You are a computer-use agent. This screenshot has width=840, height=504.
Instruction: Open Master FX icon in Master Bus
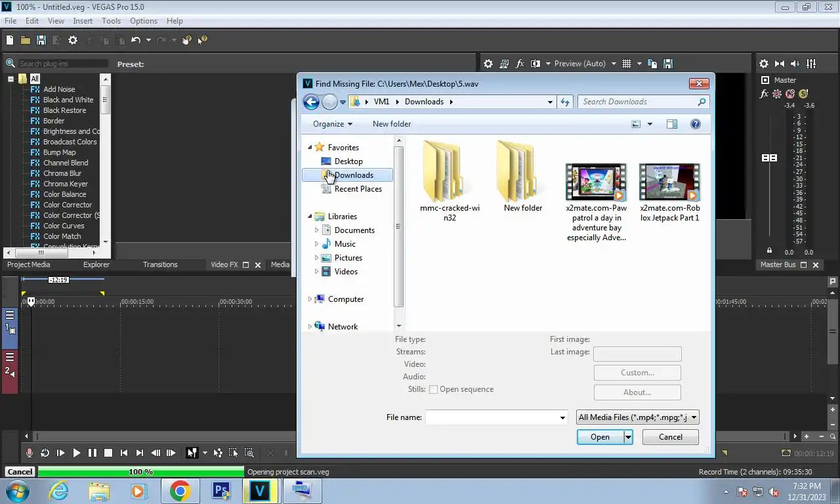pyautogui.click(x=764, y=94)
